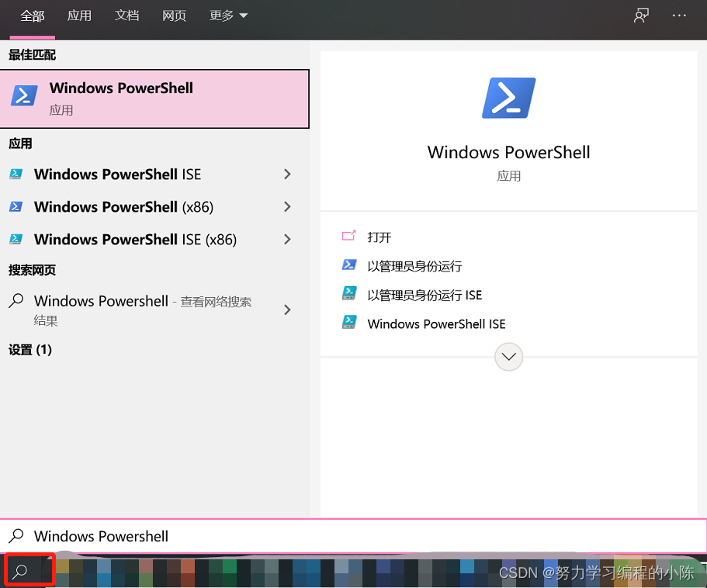Select the Windows PowerShell ISE (x86) text result
Screen dimensions: 707x588
[135, 239]
